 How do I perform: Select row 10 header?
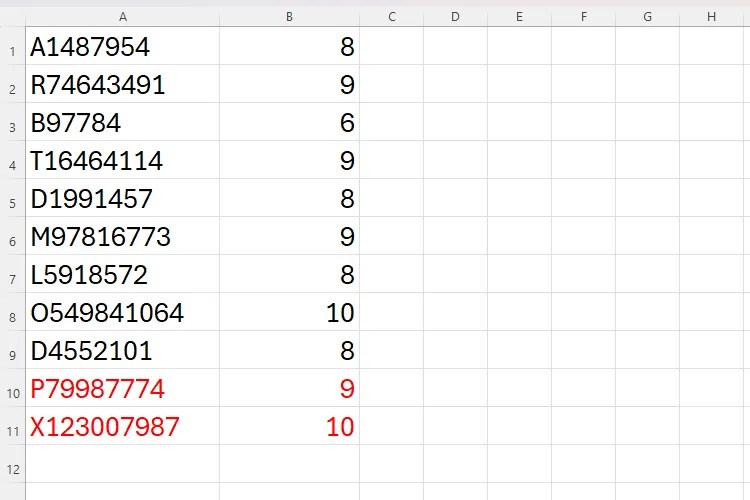pos(12,388)
